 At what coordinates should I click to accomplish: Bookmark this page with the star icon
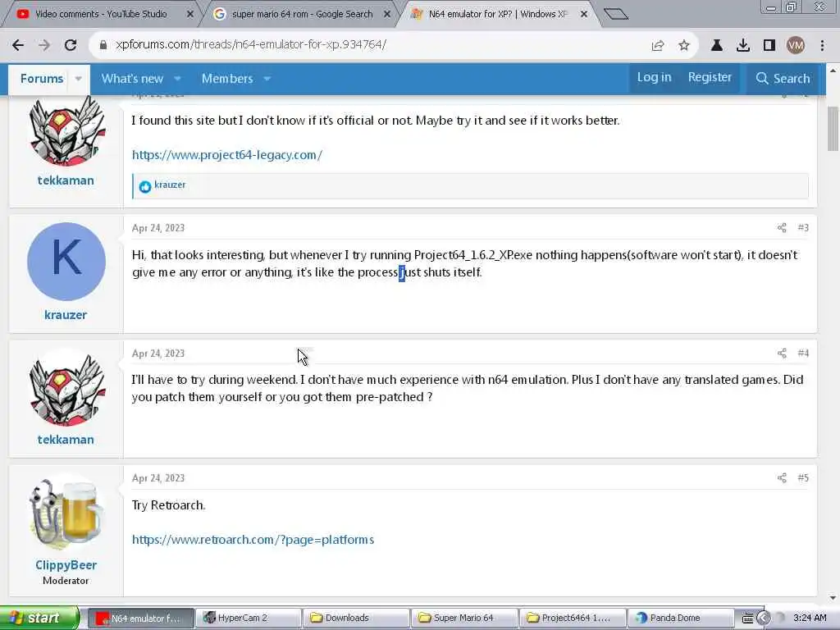pyautogui.click(x=683, y=46)
